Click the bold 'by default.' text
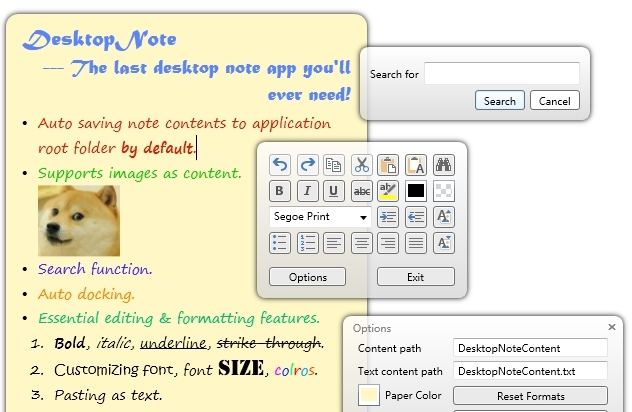Image resolution: width=632 pixels, height=412 pixels. [x=158, y=148]
